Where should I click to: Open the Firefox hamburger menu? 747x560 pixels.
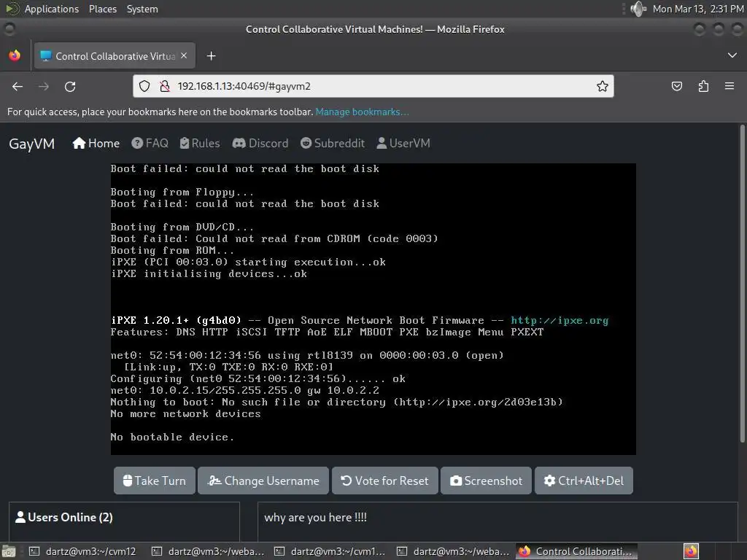tap(729, 86)
